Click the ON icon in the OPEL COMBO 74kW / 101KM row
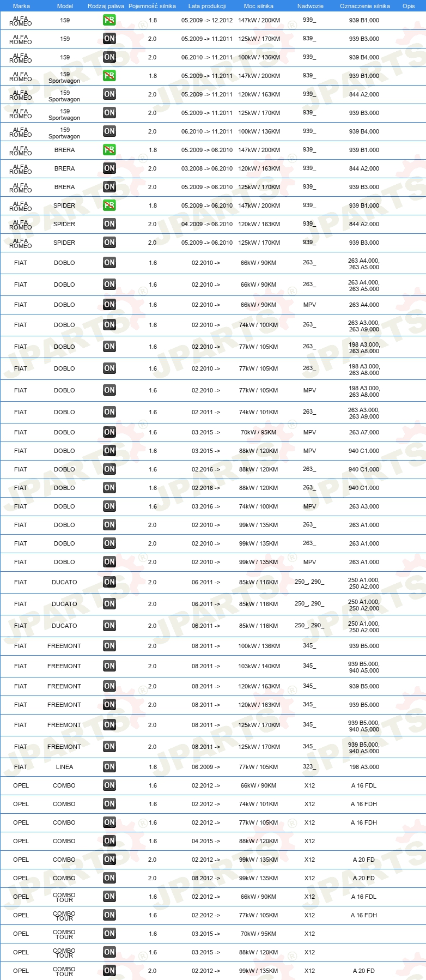 109,804
